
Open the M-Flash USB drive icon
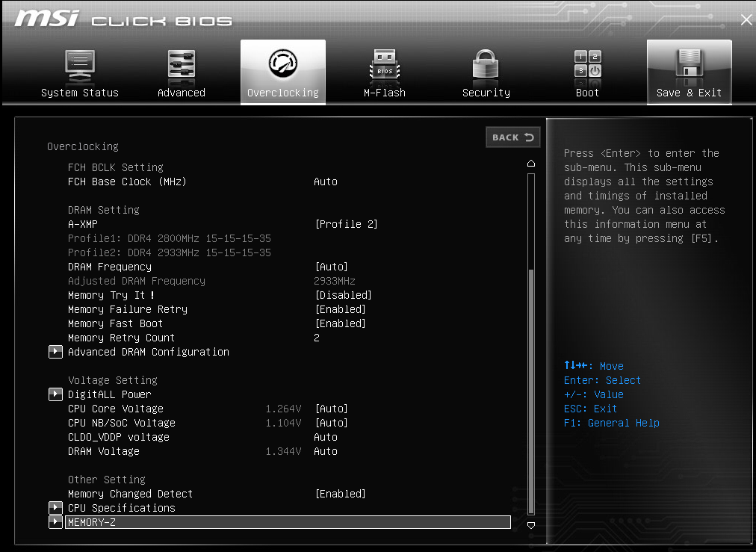(x=384, y=64)
